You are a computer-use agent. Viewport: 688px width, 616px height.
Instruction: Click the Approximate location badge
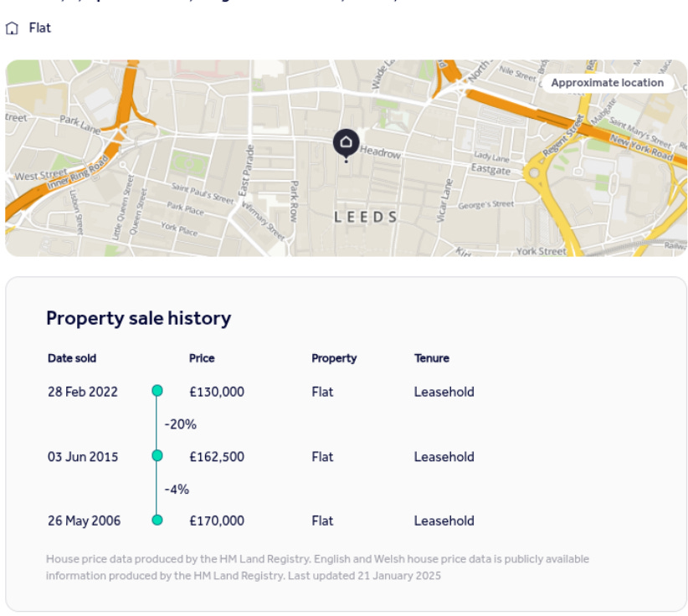608,83
